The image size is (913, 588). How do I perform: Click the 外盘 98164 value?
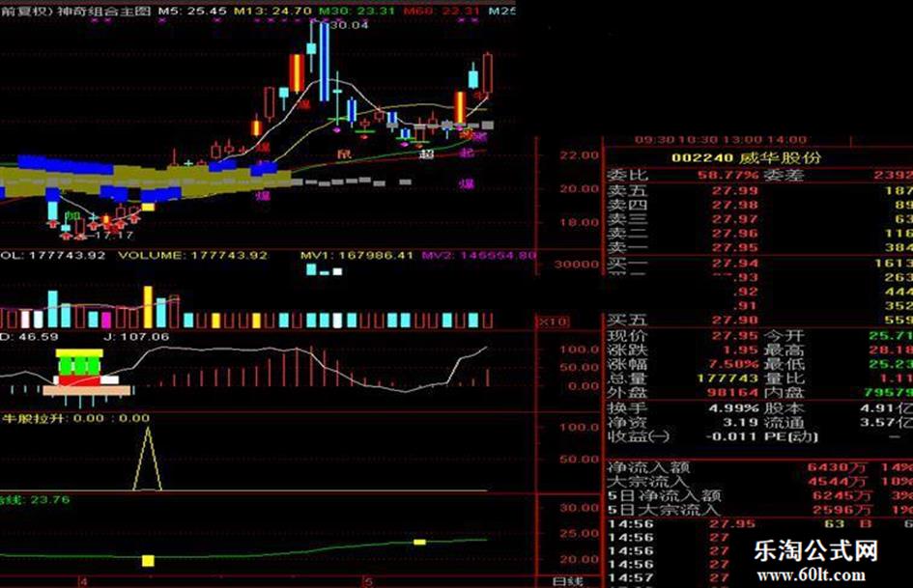coord(732,392)
